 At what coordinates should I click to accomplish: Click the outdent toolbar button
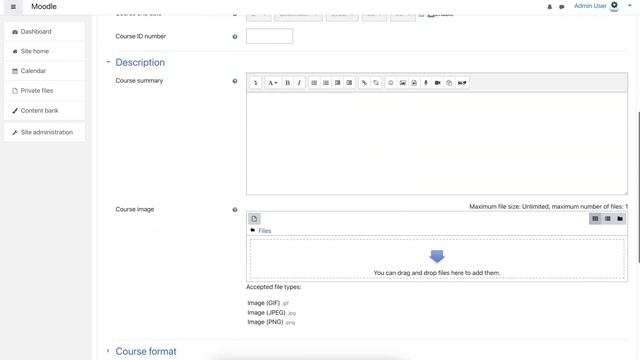pyautogui.click(x=338, y=83)
